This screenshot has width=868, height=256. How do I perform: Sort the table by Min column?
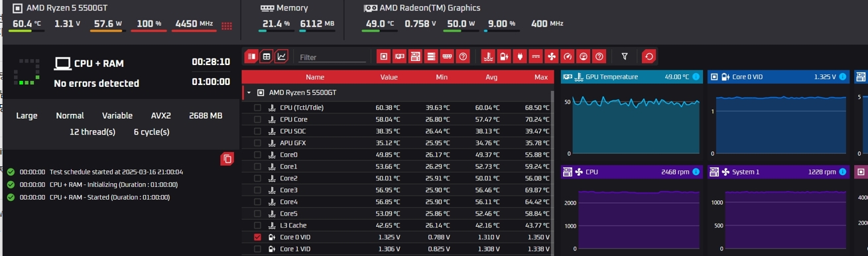(442, 77)
